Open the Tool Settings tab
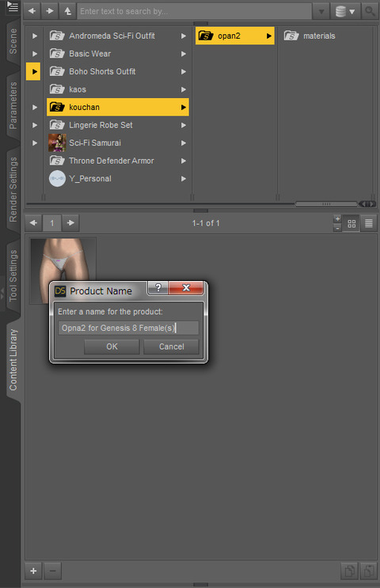 pos(13,275)
